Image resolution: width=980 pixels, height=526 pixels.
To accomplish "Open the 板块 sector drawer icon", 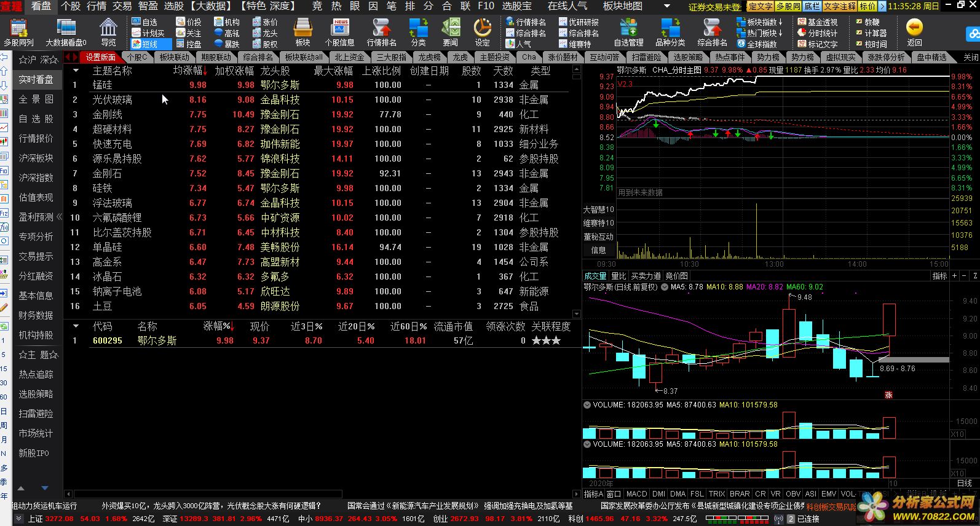I will 302,32.
